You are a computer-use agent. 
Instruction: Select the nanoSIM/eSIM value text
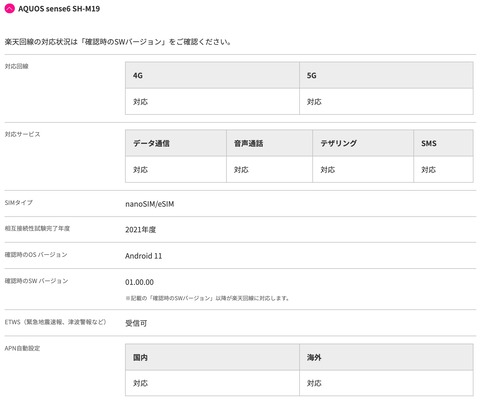150,204
